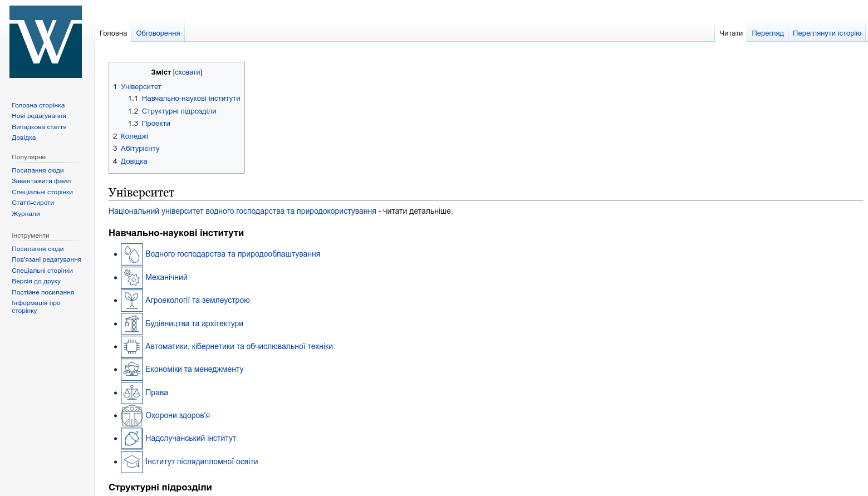Select the water drop institute icon
Viewport: 868px width, 496px height.
pos(131,254)
